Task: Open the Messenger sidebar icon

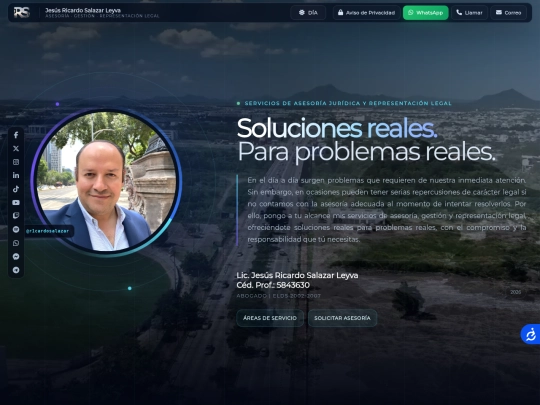Action: (16, 257)
